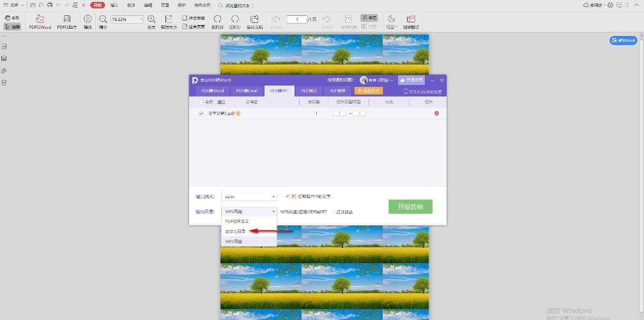
Task: Click the green 开始转换 button
Action: coord(410,206)
